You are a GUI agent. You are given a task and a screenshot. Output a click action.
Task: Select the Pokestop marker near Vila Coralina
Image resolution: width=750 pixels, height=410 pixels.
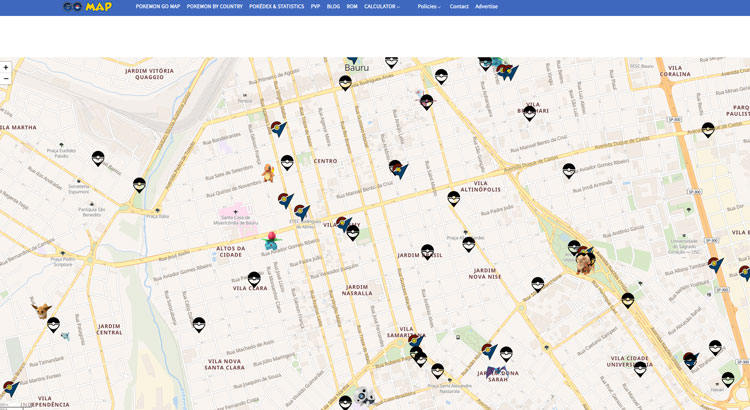[x=708, y=129]
